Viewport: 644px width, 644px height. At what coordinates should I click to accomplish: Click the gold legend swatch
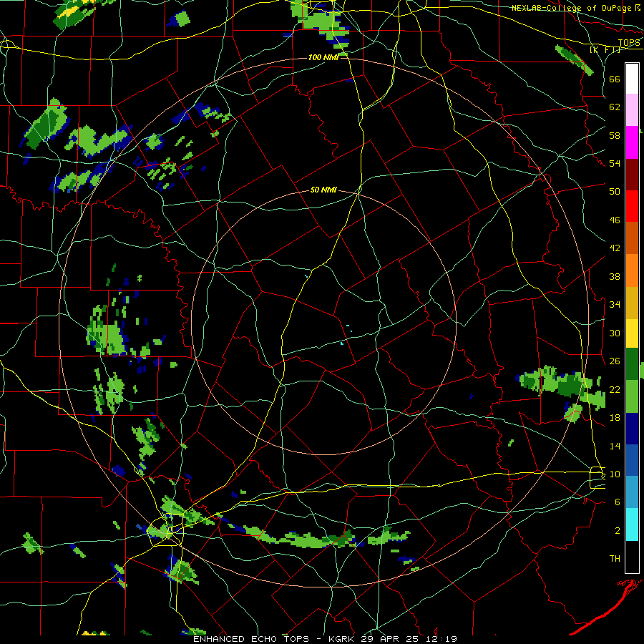tap(632, 303)
